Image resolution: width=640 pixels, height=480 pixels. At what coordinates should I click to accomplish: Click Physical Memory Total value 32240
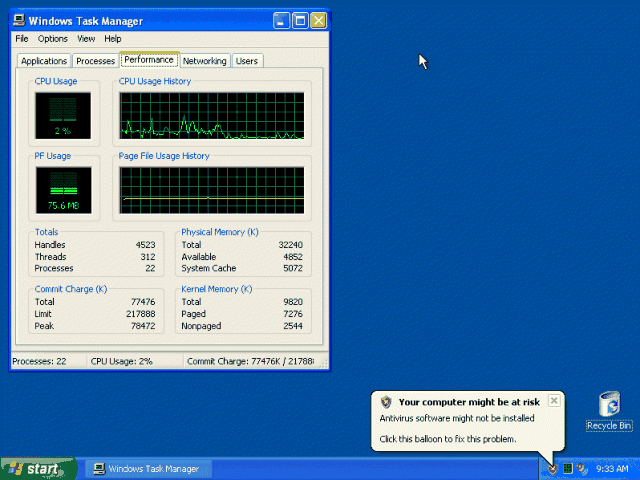(x=291, y=245)
